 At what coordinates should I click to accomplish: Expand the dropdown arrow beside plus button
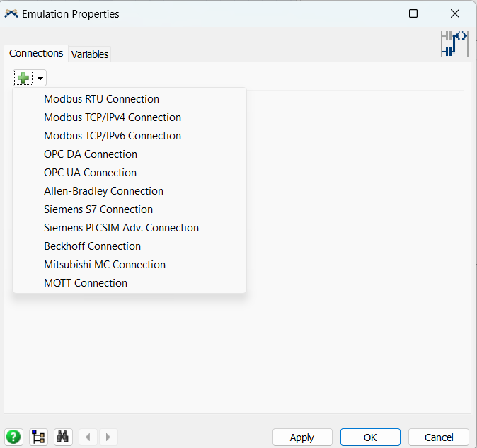point(40,79)
